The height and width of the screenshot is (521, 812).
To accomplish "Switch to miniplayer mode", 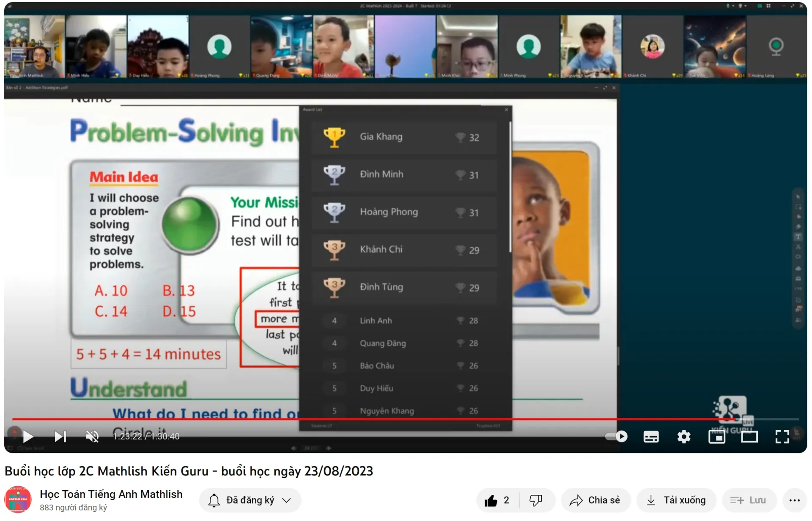I will click(716, 436).
